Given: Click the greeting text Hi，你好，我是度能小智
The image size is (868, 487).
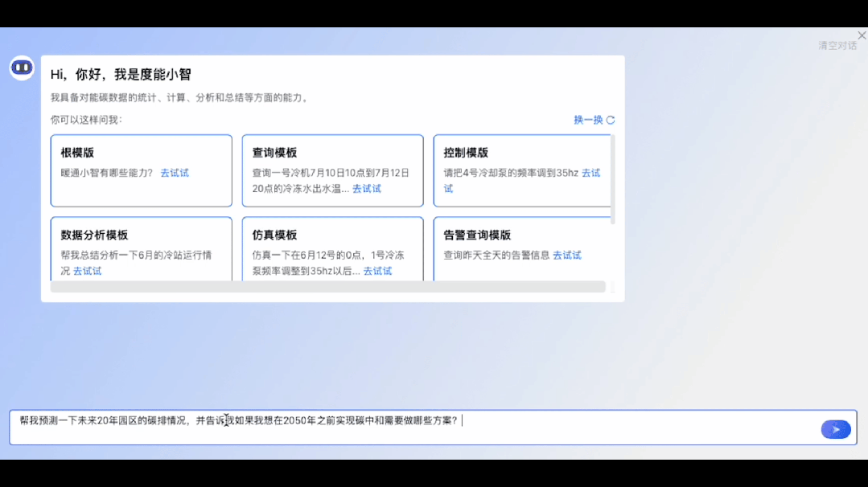Looking at the screenshot, I should coord(121,75).
